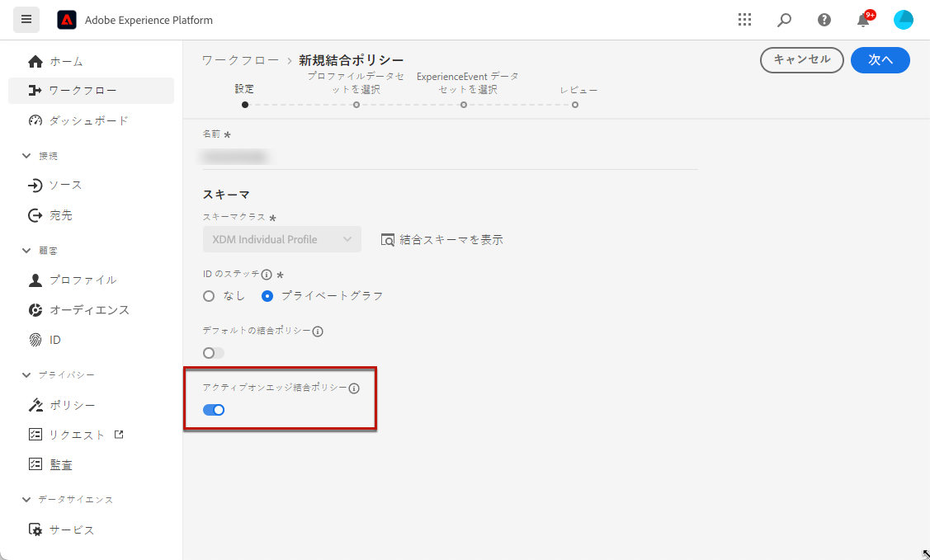This screenshot has height=560, width=930.
Task: Show info for ID のステッチ
Action: (267, 275)
